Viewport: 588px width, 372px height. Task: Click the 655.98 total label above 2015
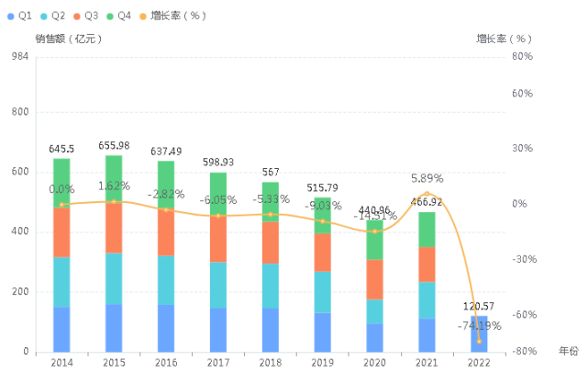[114, 146]
